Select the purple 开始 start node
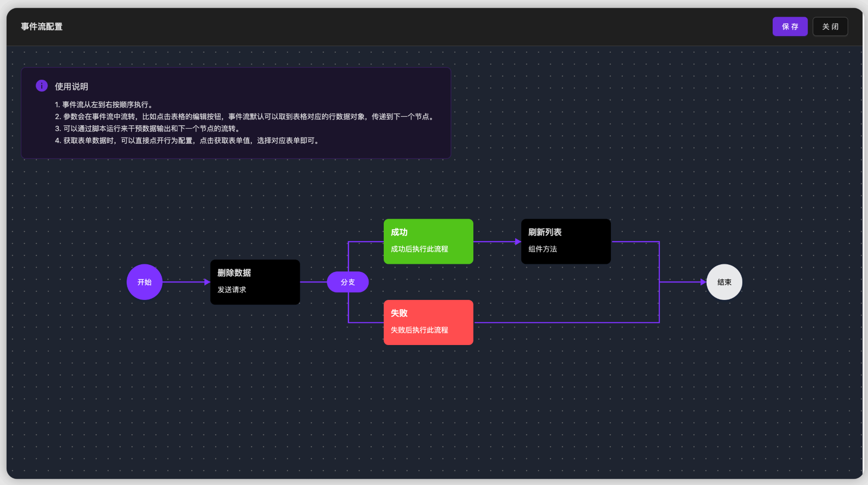This screenshot has height=485, width=868. click(x=145, y=282)
